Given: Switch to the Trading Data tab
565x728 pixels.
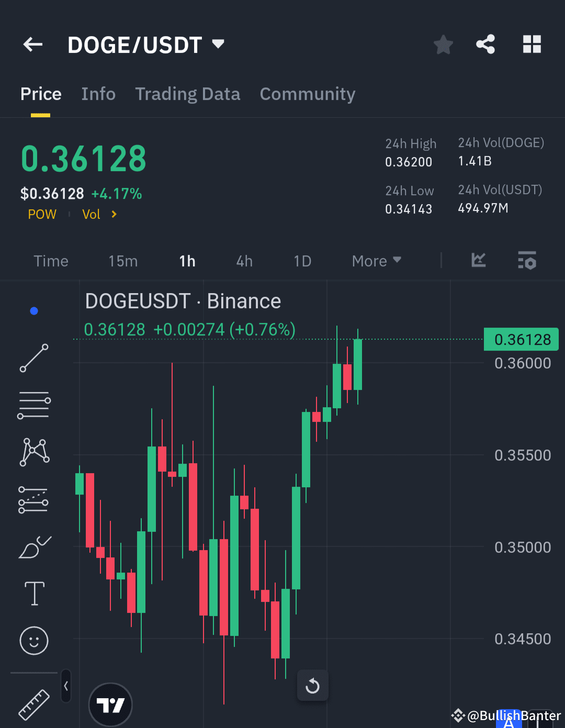Looking at the screenshot, I should 187,94.
